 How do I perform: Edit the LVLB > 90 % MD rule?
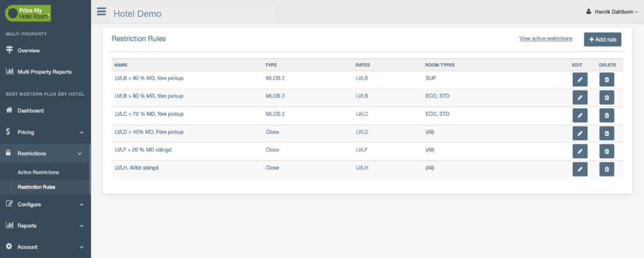click(580, 79)
